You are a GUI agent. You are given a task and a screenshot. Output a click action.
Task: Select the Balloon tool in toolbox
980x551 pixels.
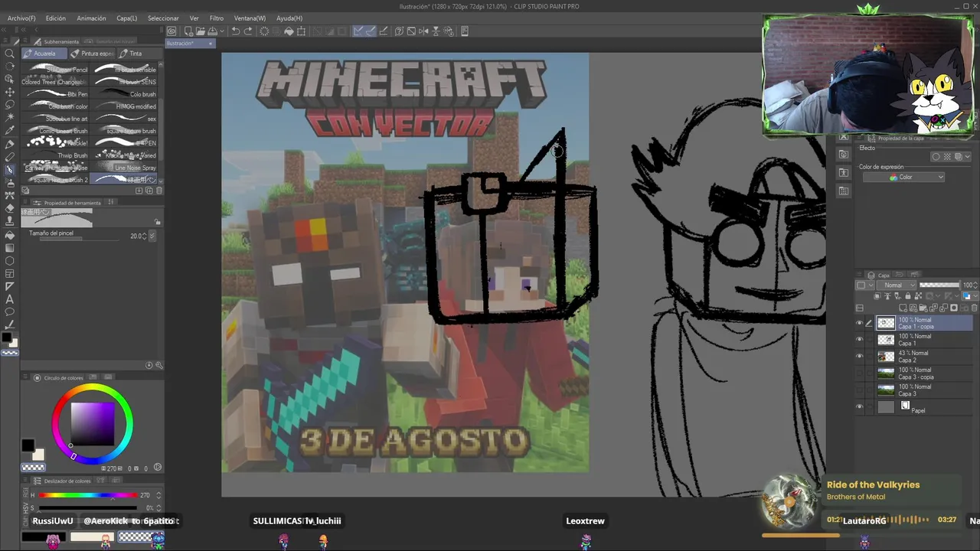pos(10,312)
